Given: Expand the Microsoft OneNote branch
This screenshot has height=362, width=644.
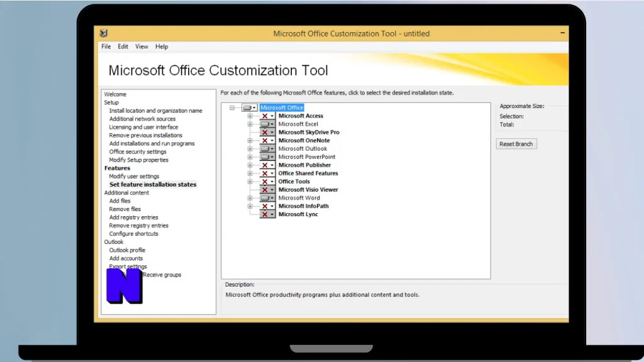Looking at the screenshot, I should 250,140.
